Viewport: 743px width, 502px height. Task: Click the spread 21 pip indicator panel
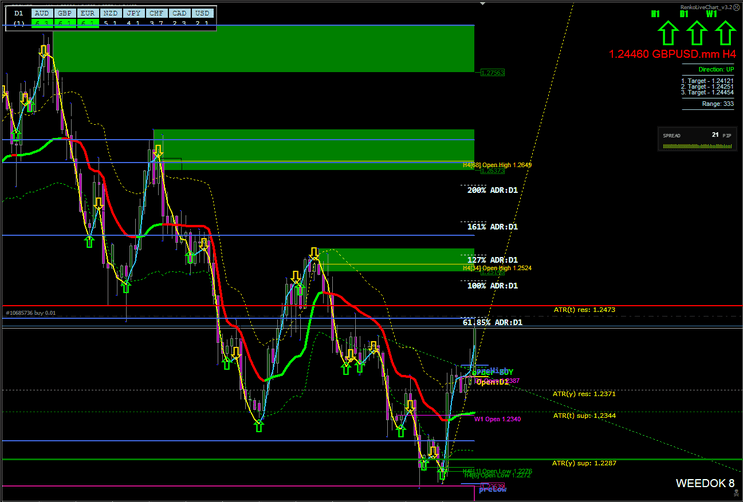click(x=700, y=140)
